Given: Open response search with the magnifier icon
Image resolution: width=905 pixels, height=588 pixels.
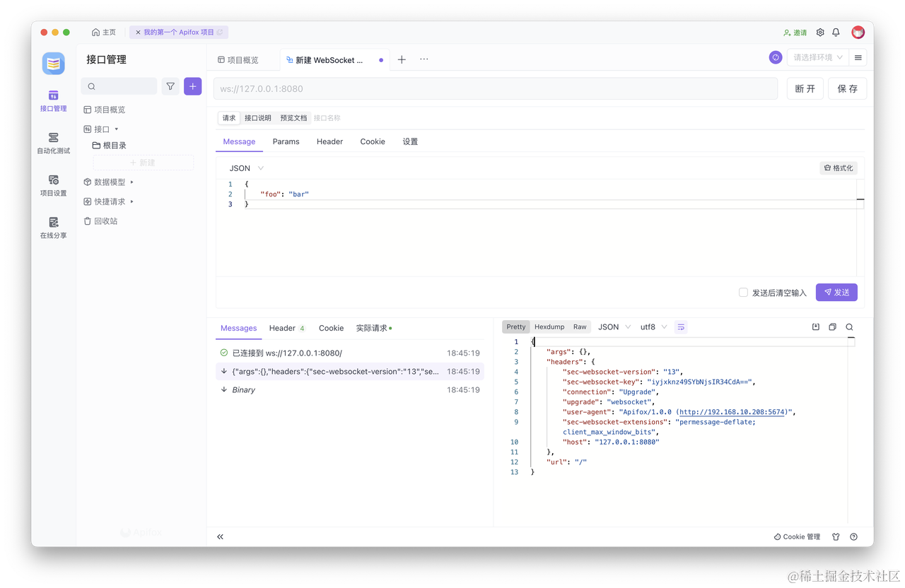Looking at the screenshot, I should (849, 327).
